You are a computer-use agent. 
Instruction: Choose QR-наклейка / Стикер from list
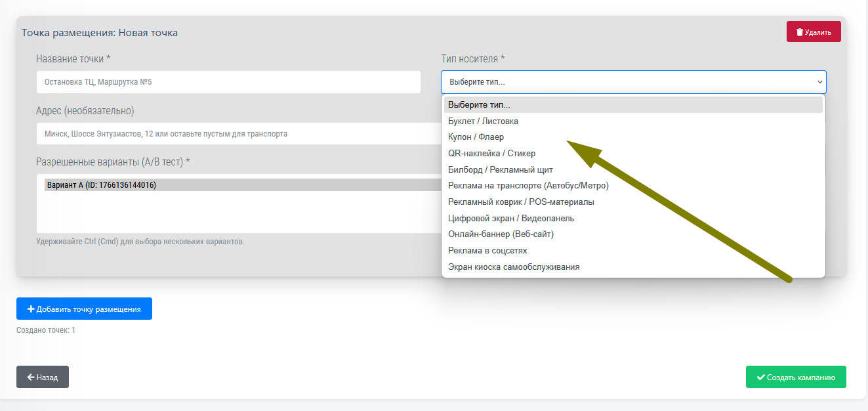(491, 154)
